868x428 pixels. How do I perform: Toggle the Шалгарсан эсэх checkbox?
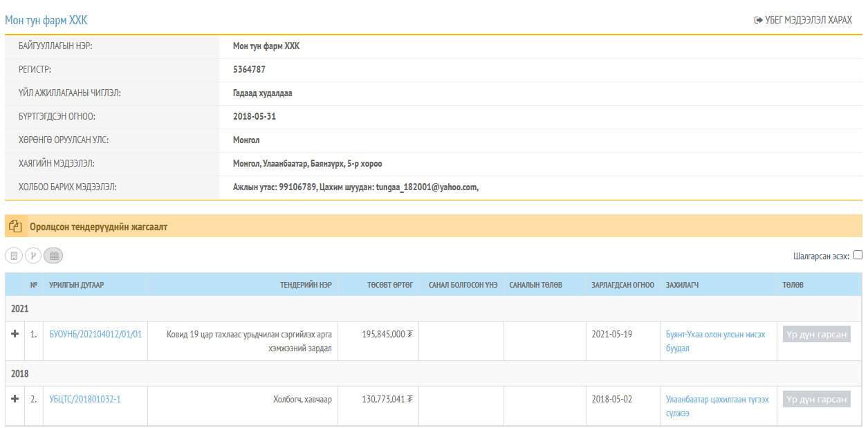click(858, 255)
